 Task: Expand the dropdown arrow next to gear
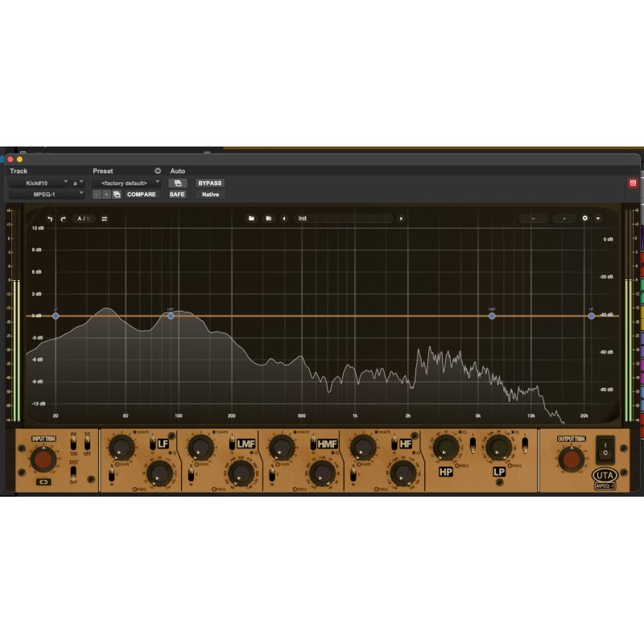click(598, 218)
